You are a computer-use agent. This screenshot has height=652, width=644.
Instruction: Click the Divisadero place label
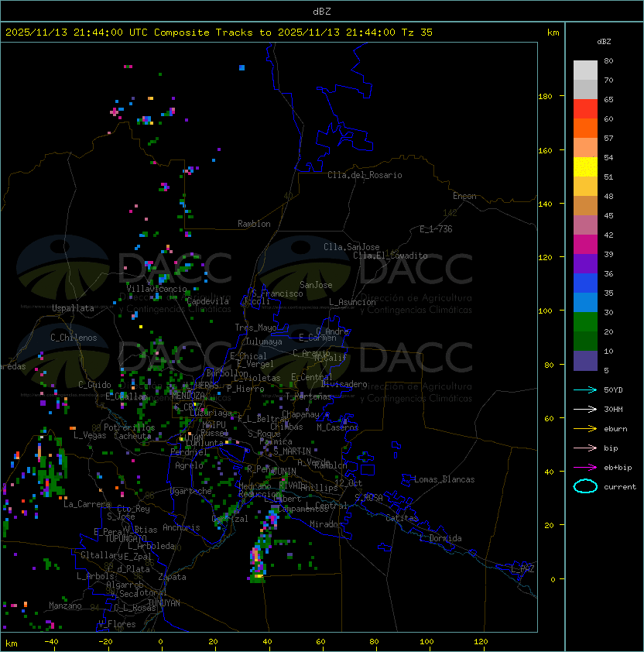point(344,384)
